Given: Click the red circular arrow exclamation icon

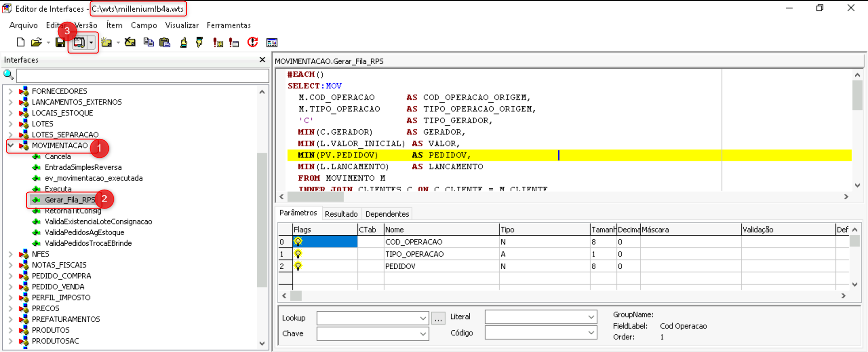Looking at the screenshot, I should (252, 43).
